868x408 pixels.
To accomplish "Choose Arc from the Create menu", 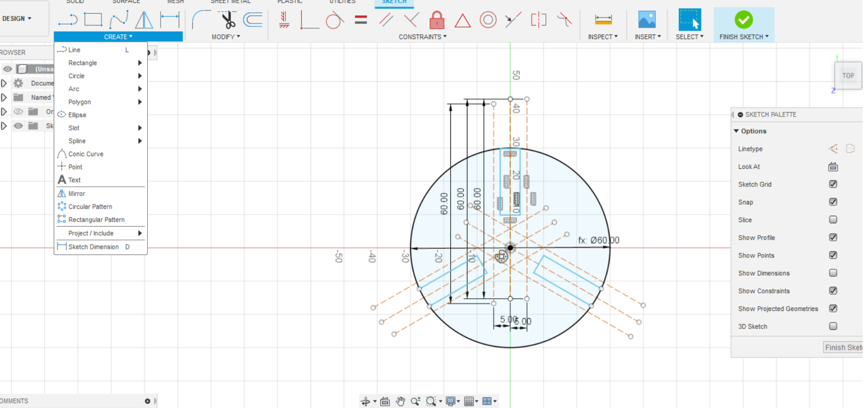I will coord(100,89).
